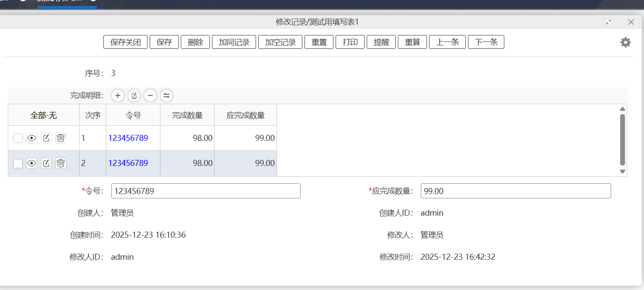Delete row 1 with its trash icon
Screen dimensions: 644x290
61,138
